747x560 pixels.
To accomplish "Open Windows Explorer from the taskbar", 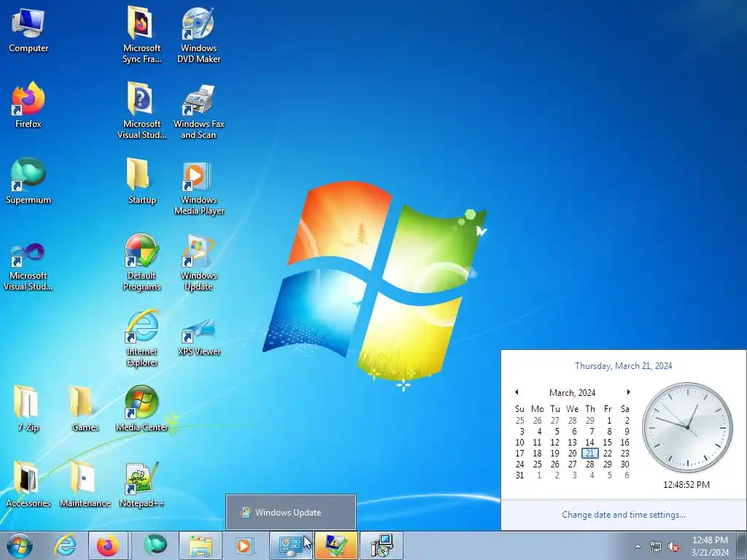I will (201, 545).
